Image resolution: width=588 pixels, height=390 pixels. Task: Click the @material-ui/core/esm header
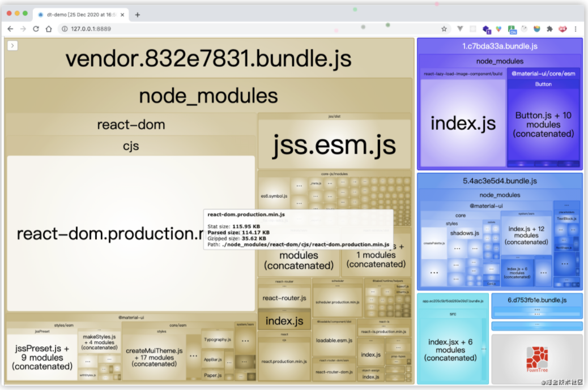pos(543,74)
